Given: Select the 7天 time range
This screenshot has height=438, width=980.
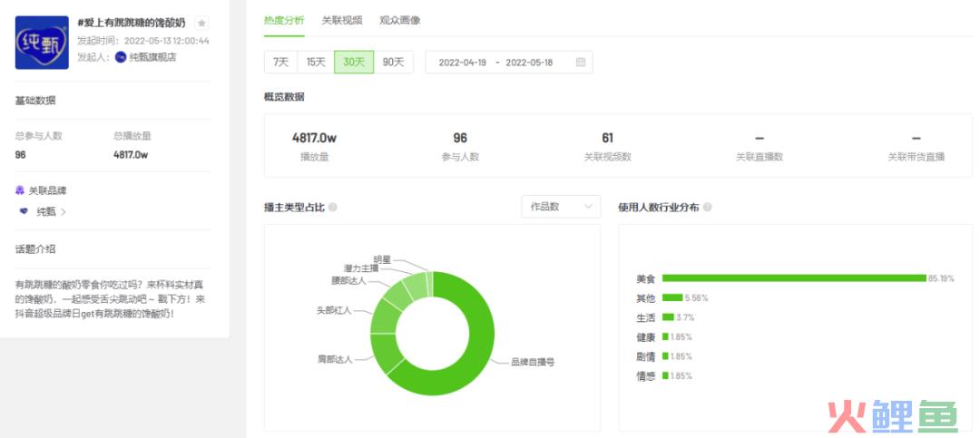Looking at the screenshot, I should pyautogui.click(x=280, y=63).
